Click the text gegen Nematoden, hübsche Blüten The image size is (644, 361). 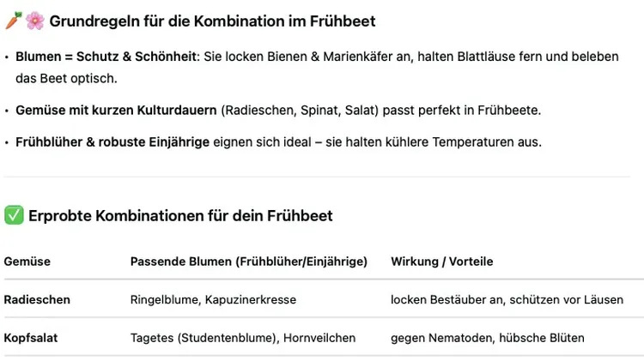488,338
